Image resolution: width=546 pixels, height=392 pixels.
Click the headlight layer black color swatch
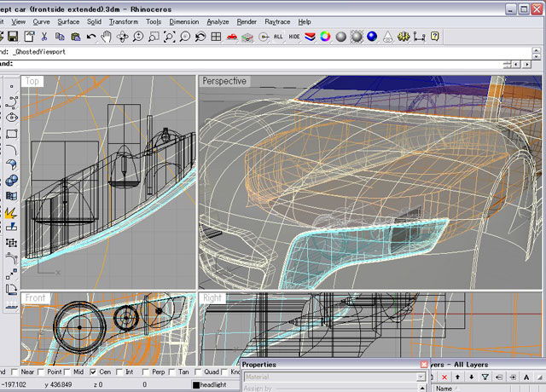pos(195,385)
